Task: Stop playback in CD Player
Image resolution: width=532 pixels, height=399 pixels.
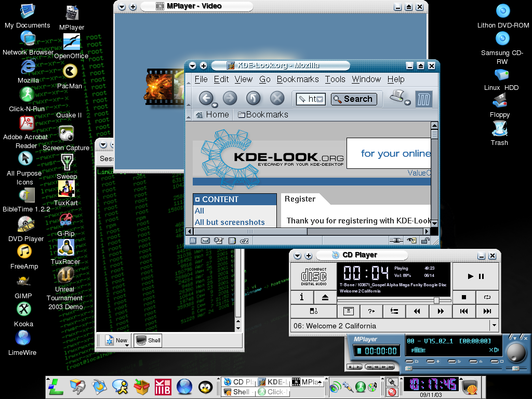Action: (x=464, y=297)
